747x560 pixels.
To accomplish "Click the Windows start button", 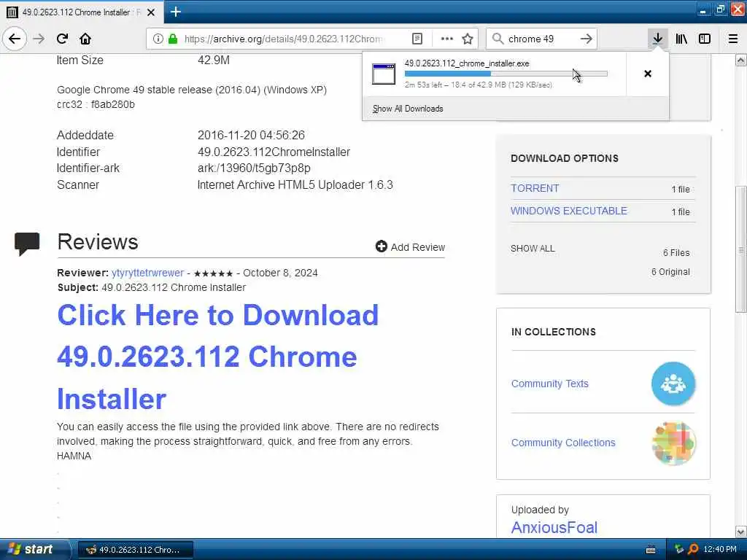I will [34, 549].
